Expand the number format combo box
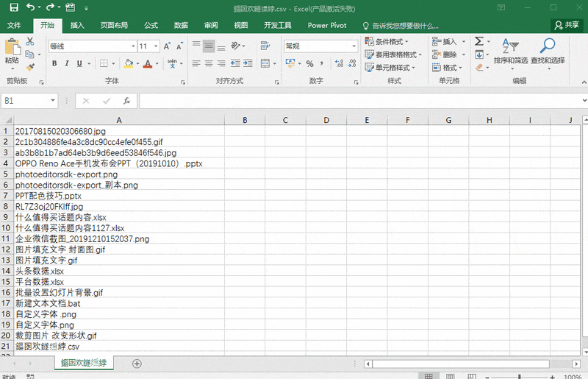Screen dimensions: 588x379 (352, 46)
